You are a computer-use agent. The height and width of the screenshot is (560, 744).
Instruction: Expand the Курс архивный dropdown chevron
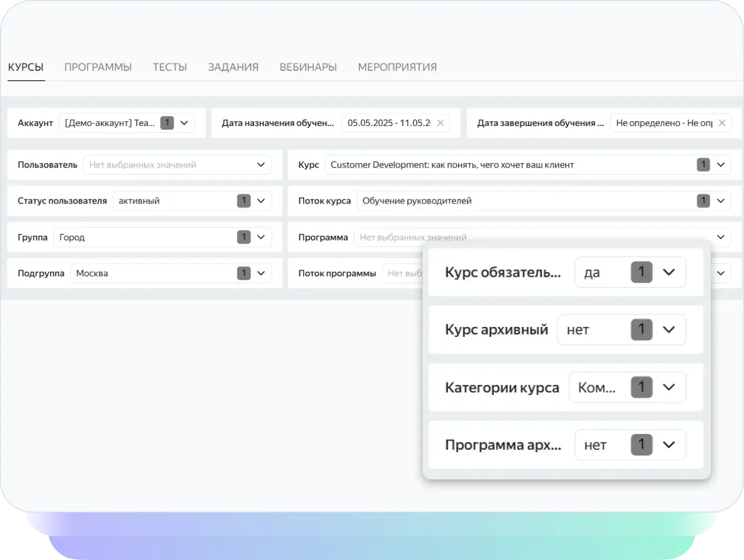(x=669, y=330)
